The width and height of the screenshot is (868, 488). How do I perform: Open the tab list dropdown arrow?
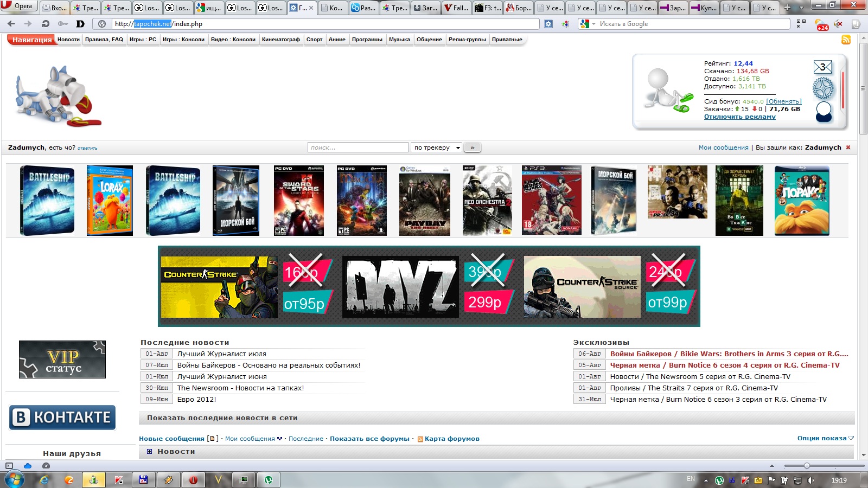pos(801,8)
